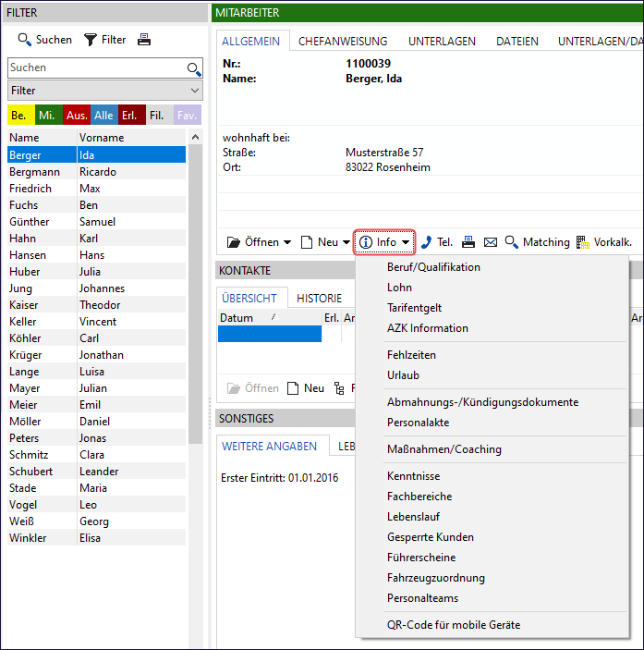
Task: Select Beruf/Qualifikation from Info menu
Action: (x=492, y=267)
